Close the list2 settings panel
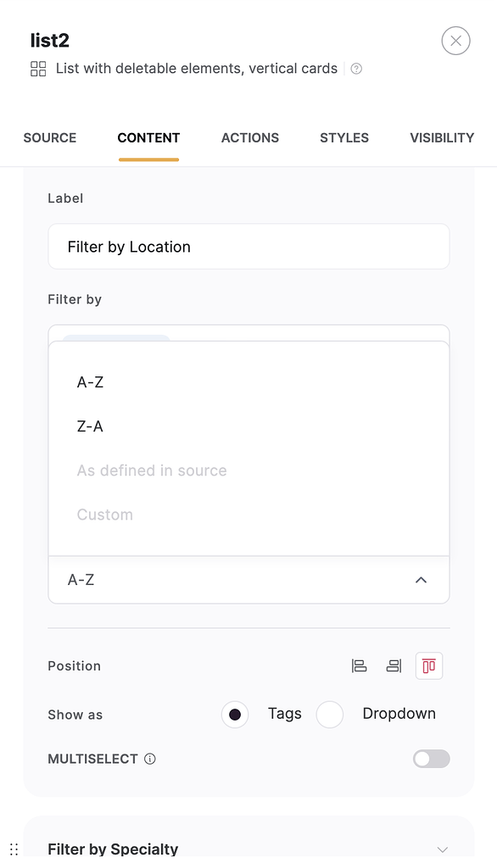 (455, 40)
